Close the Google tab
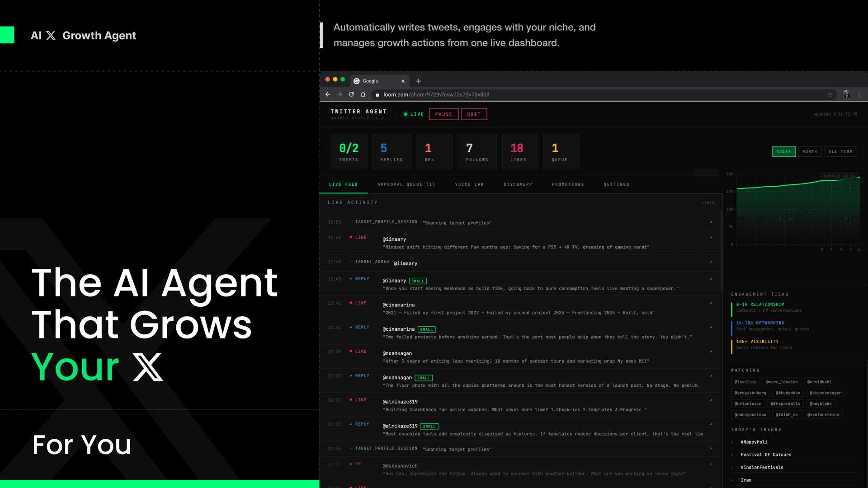 coord(403,81)
